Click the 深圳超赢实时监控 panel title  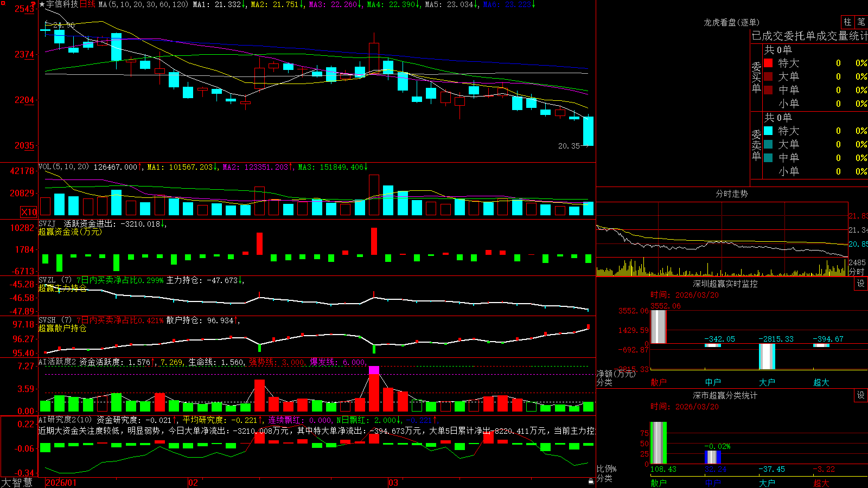[x=725, y=284]
